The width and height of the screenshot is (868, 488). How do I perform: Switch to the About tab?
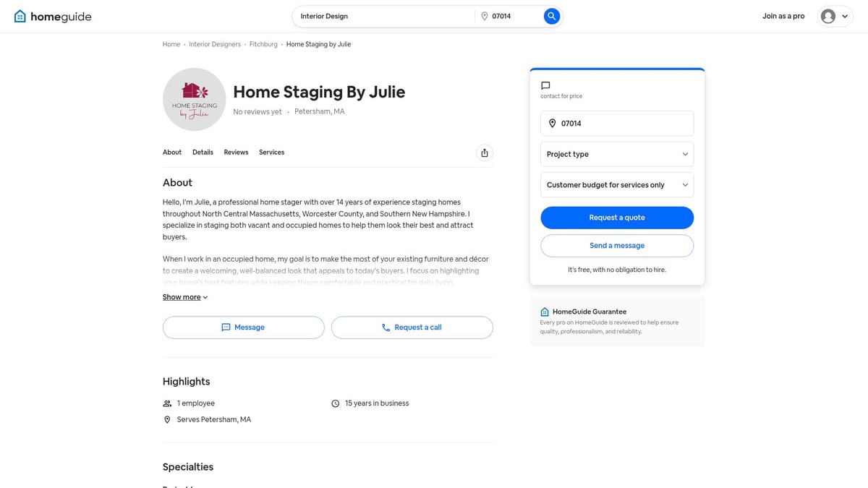[x=172, y=153]
